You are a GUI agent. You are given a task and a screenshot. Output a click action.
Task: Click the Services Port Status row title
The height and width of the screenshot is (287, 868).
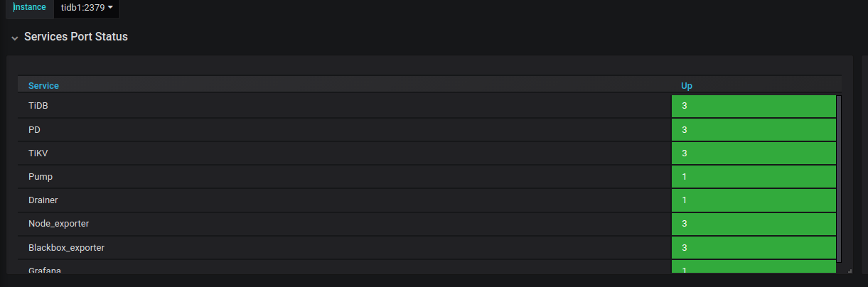coord(76,37)
